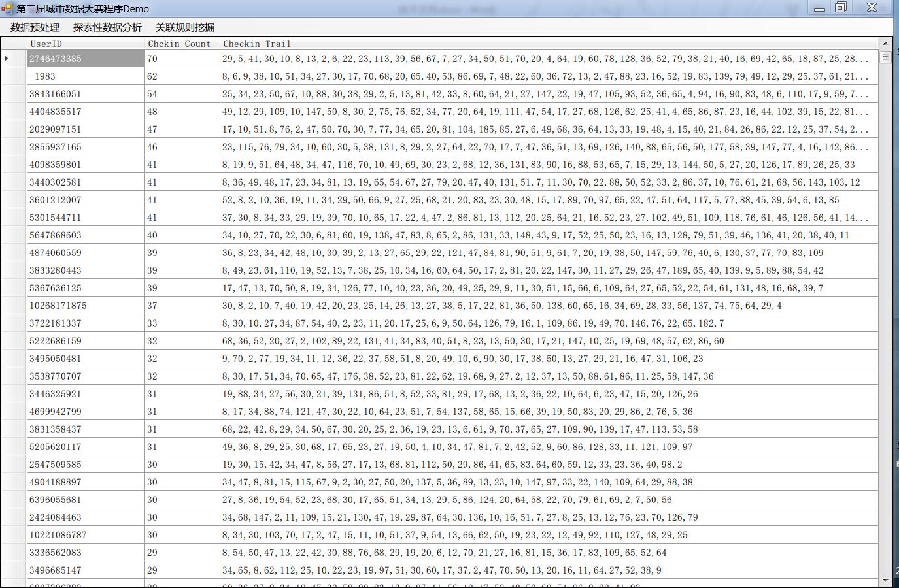The height and width of the screenshot is (588, 899).
Task: Select trail cell of user -1983
Action: 549,76
